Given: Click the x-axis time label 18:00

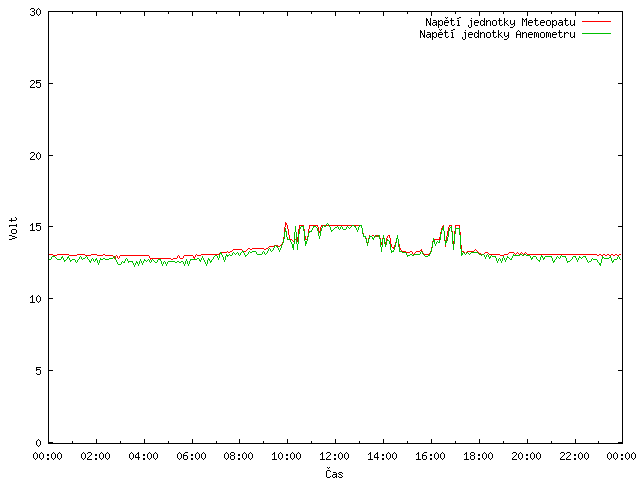Looking at the screenshot, I should pos(478,456).
